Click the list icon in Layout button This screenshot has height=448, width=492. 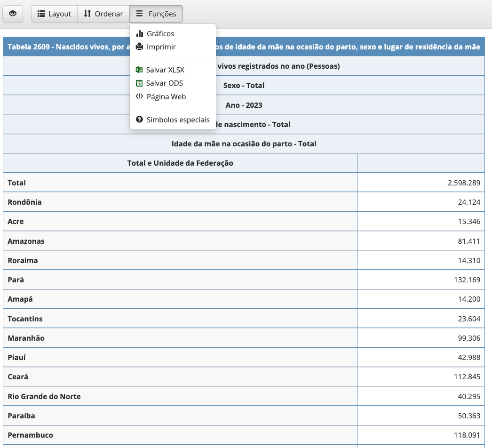pos(41,14)
